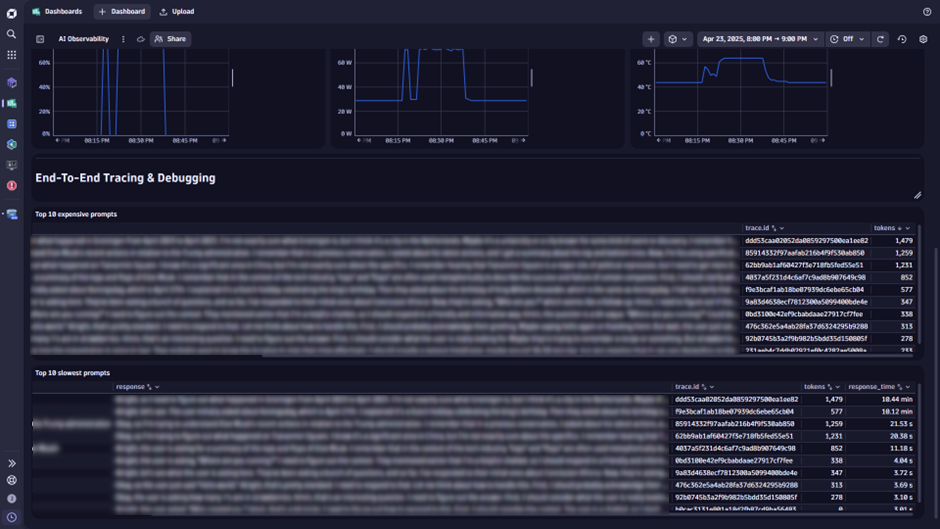This screenshot has height=529, width=940.
Task: Open dashboard version history icon
Action: 901,39
